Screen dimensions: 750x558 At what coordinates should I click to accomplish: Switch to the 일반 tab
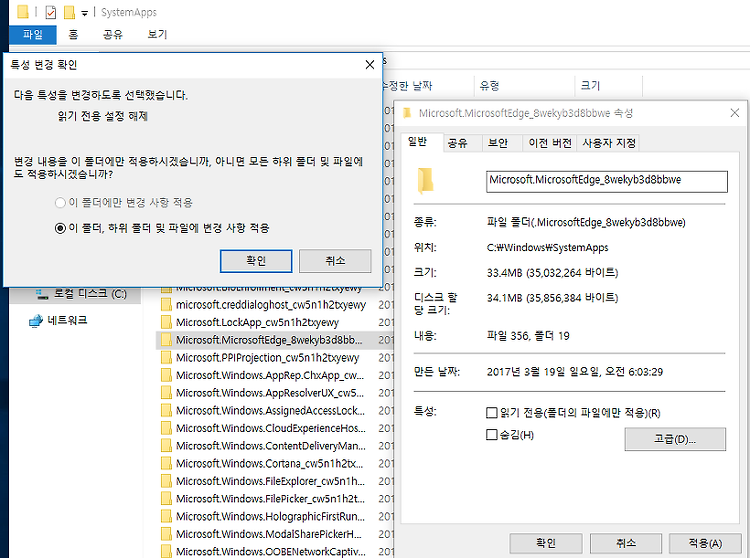coord(421,141)
